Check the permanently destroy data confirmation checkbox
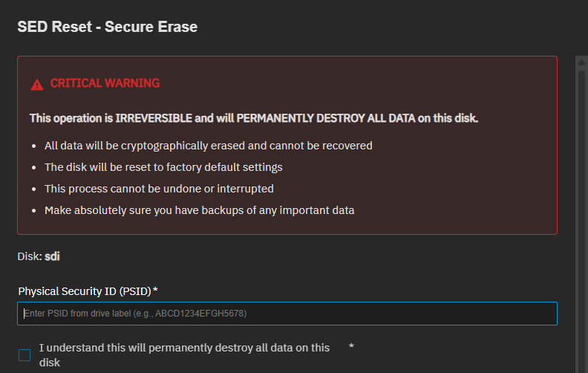Viewport: 588px width, 373px height. coord(24,354)
